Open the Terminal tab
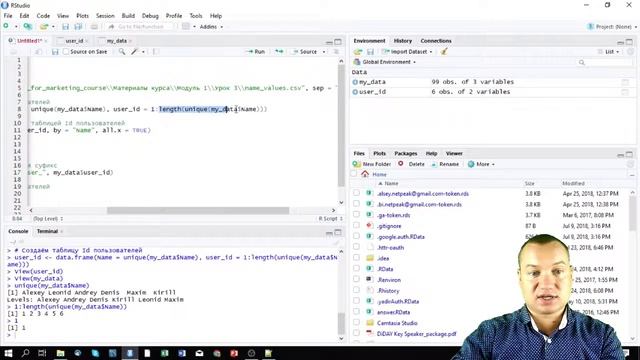The height and width of the screenshot is (360, 640). (47, 231)
